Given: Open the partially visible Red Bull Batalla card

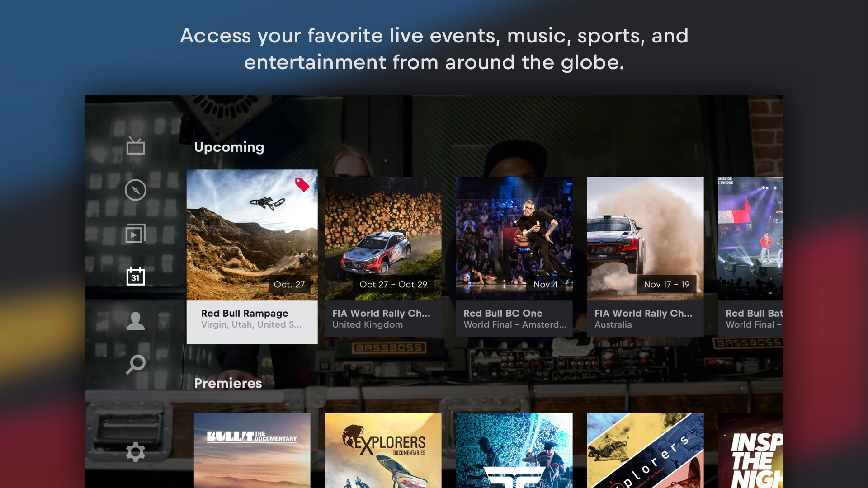Looking at the screenshot, I should (750, 257).
